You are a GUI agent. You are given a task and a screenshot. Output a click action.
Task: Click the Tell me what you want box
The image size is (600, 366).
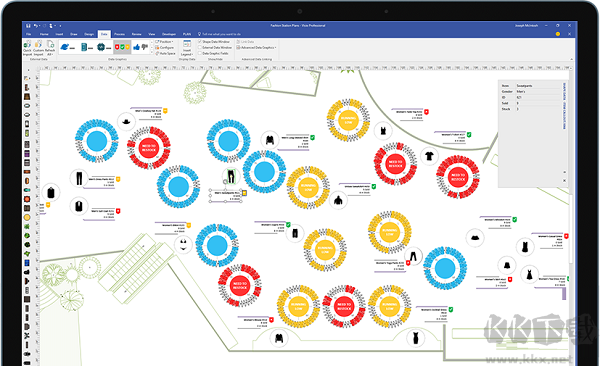tap(219, 34)
